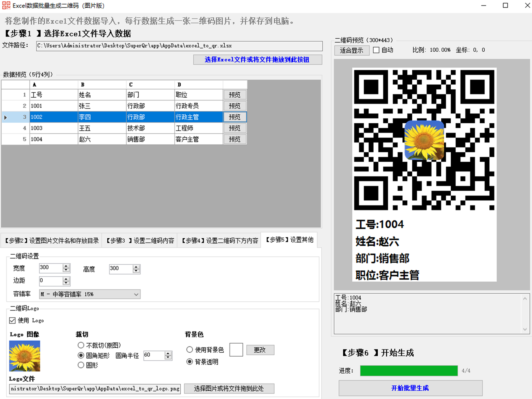
Task: Click column header D in data preview
Action: 199,84
